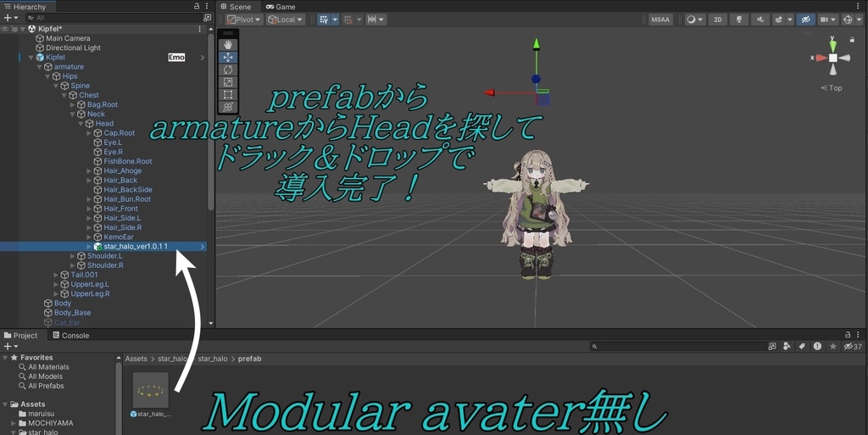
Task: Collapse the Head bone node
Action: (x=81, y=124)
